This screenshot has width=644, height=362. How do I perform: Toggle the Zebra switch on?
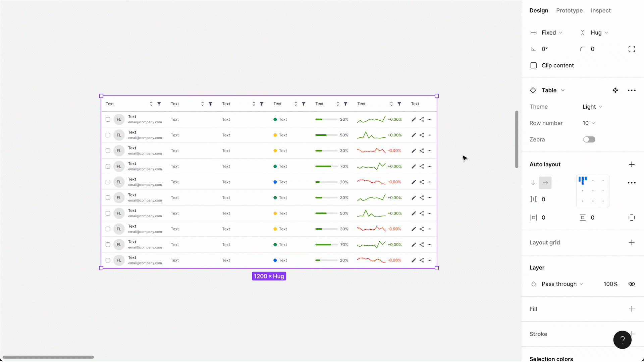point(589,139)
